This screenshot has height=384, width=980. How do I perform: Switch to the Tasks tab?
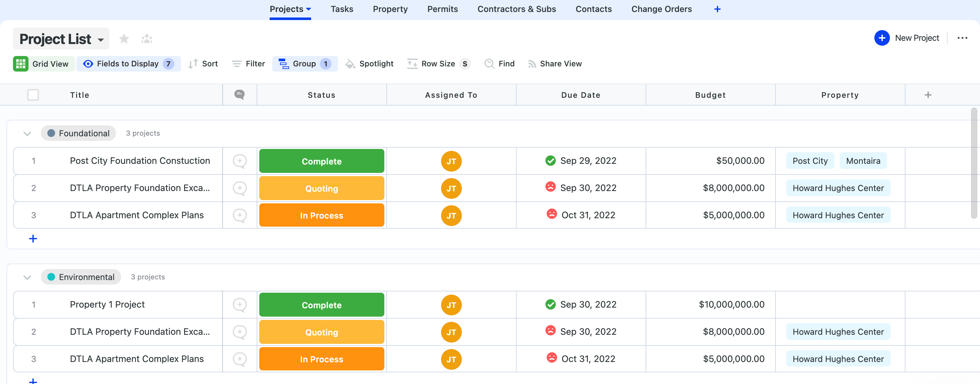(342, 9)
